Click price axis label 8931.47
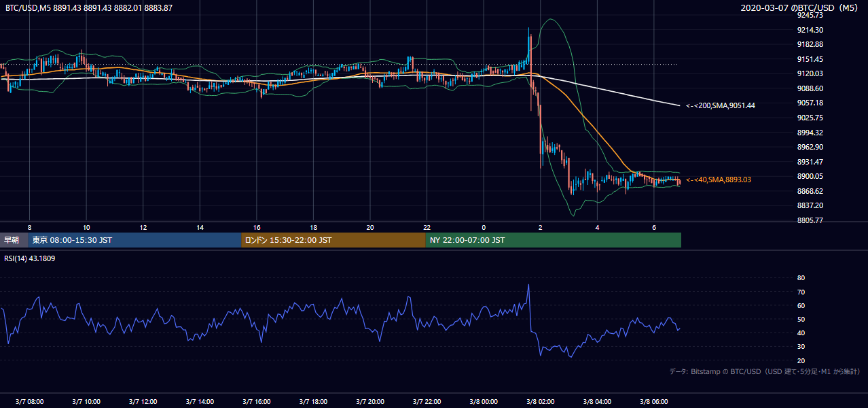The image size is (868, 408). 810,162
